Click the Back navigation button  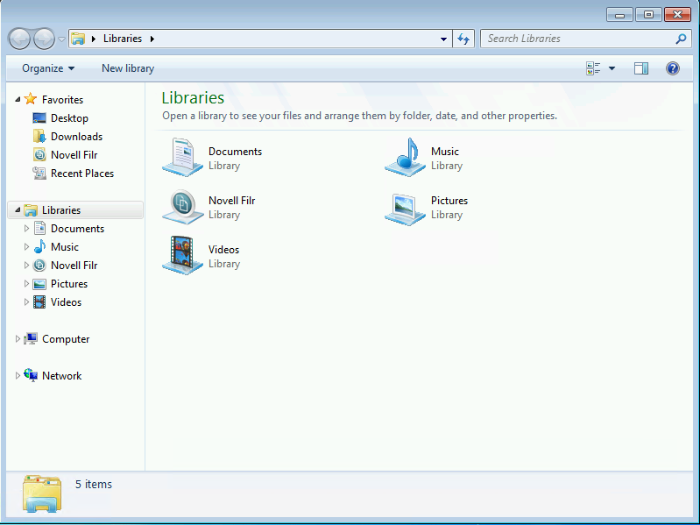(x=20, y=39)
